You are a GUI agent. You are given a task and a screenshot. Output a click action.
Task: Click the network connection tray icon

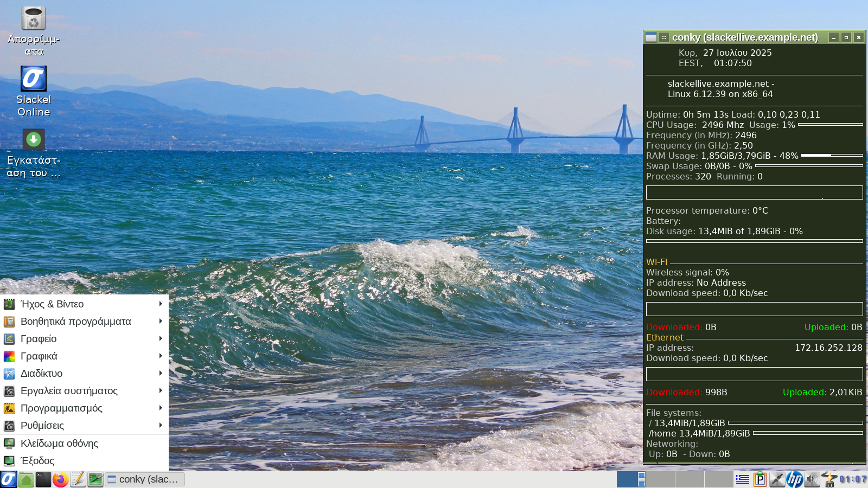pyautogui.click(x=777, y=479)
